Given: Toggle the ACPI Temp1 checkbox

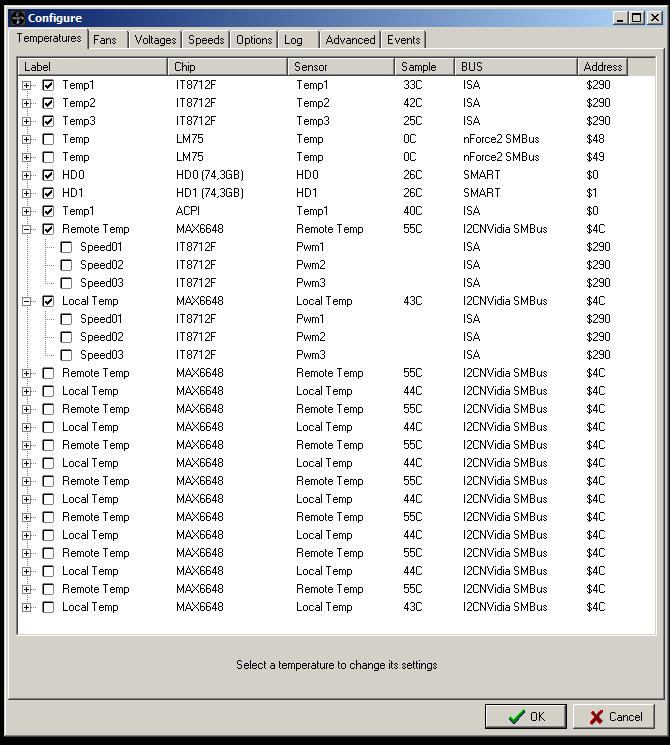Looking at the screenshot, I should [48, 211].
